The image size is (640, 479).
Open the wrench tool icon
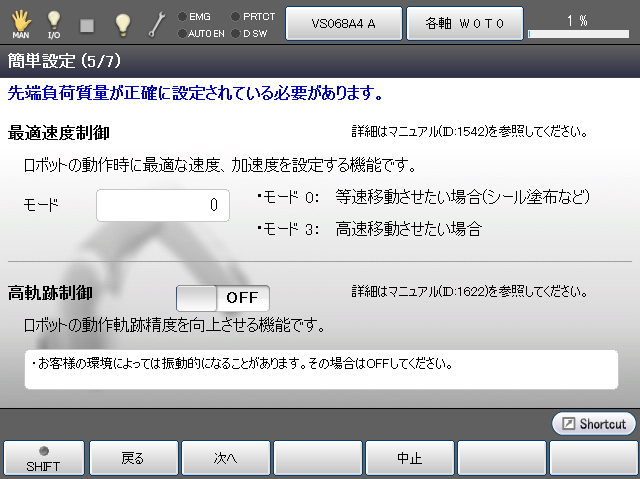[158, 22]
